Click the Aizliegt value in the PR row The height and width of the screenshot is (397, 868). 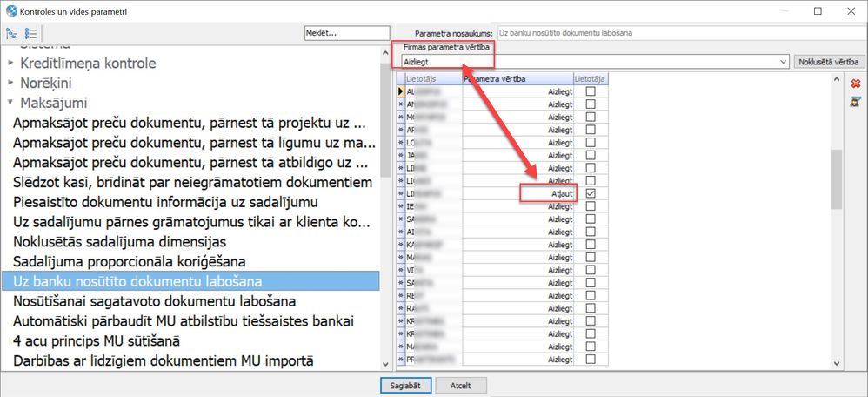coord(517,360)
